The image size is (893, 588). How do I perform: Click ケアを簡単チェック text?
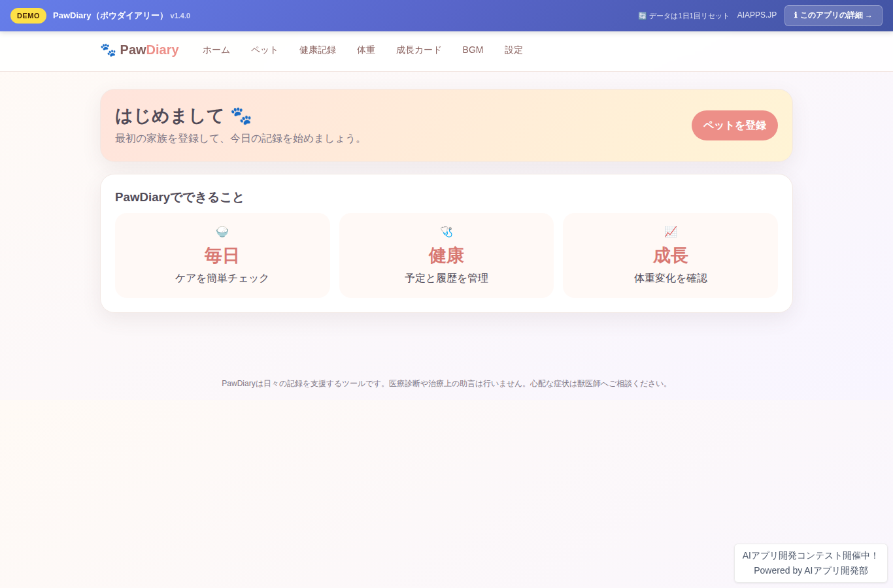pyautogui.click(x=222, y=278)
